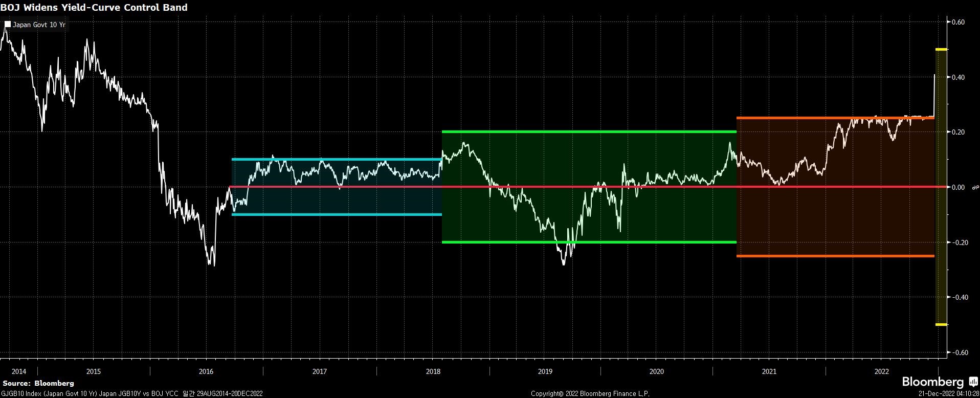Screen dimensions: 980x398
Task: Click the yellow lower band marker at -0.50
Action: pos(942,324)
